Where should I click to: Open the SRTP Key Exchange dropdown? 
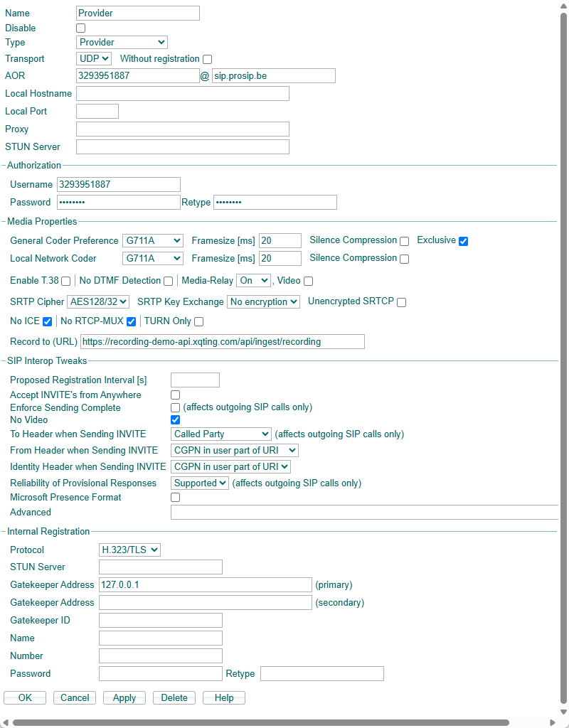pos(263,302)
